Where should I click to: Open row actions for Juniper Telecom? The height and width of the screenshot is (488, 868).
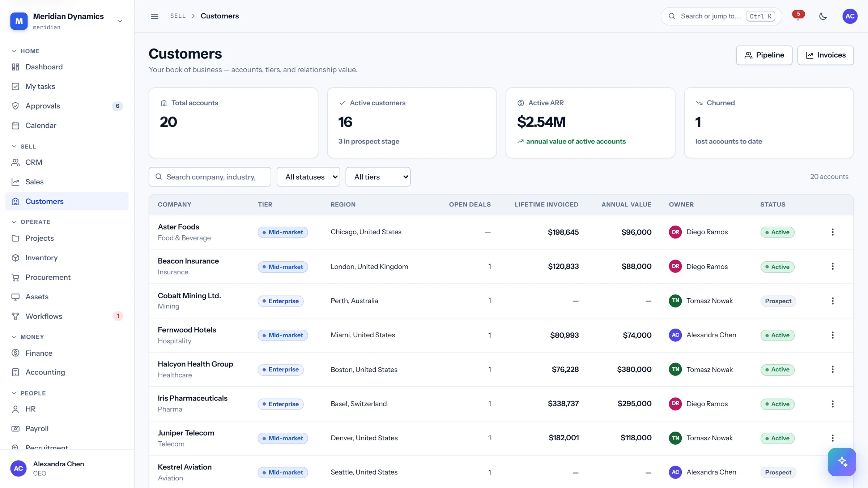point(833,438)
